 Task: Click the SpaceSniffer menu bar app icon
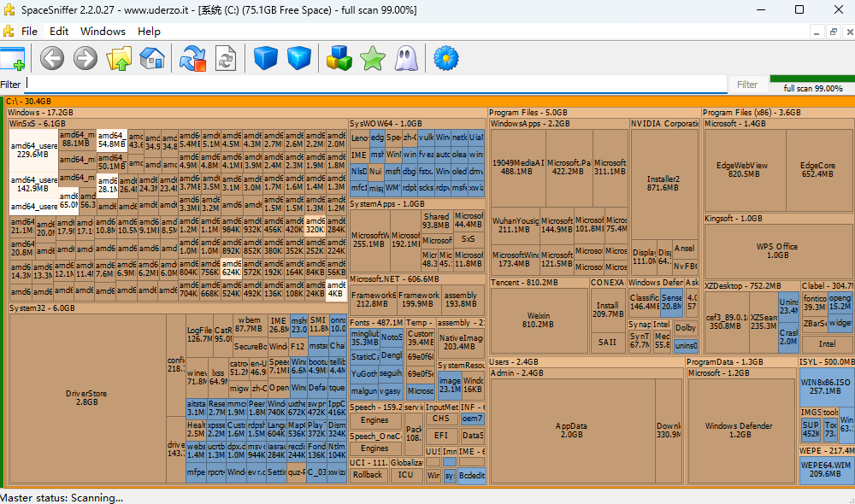(9, 31)
